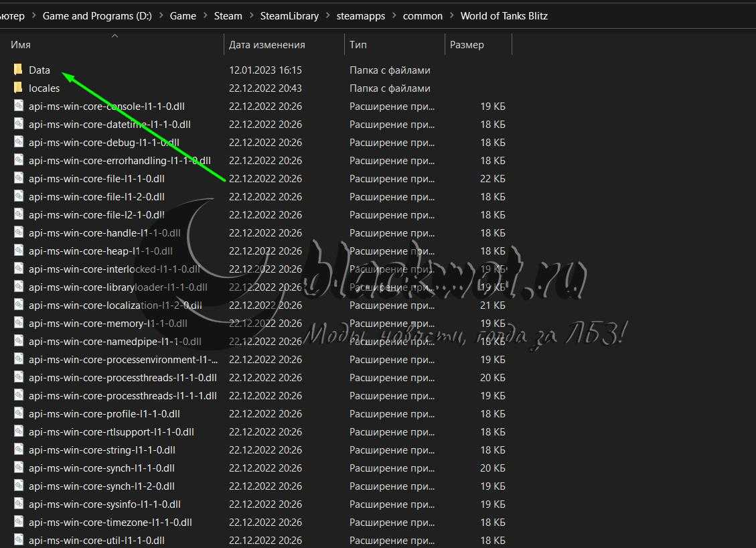
Task: Sort files by the Имя column header
Action: point(21,45)
